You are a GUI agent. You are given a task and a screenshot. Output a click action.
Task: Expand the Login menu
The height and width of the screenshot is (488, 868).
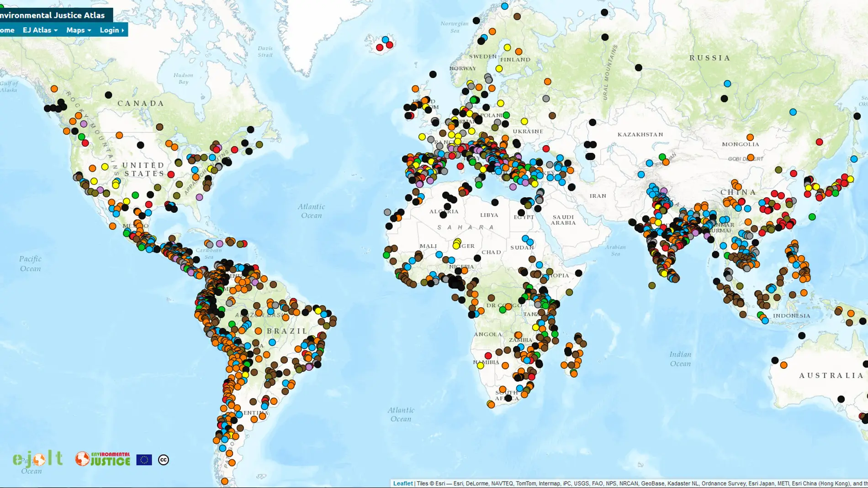pyautogui.click(x=111, y=30)
